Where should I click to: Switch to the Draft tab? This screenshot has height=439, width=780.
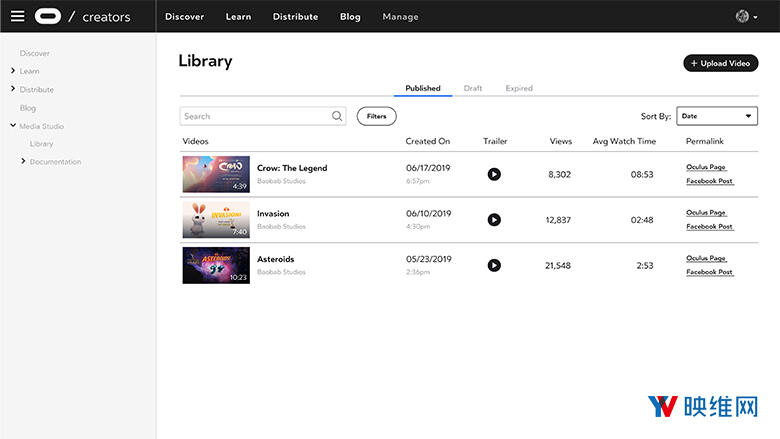tap(473, 88)
